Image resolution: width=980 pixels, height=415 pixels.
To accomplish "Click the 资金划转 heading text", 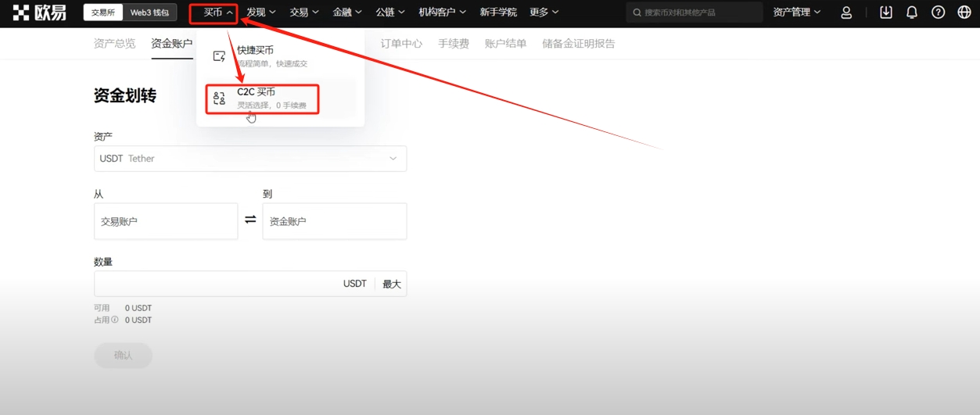I will click(125, 95).
